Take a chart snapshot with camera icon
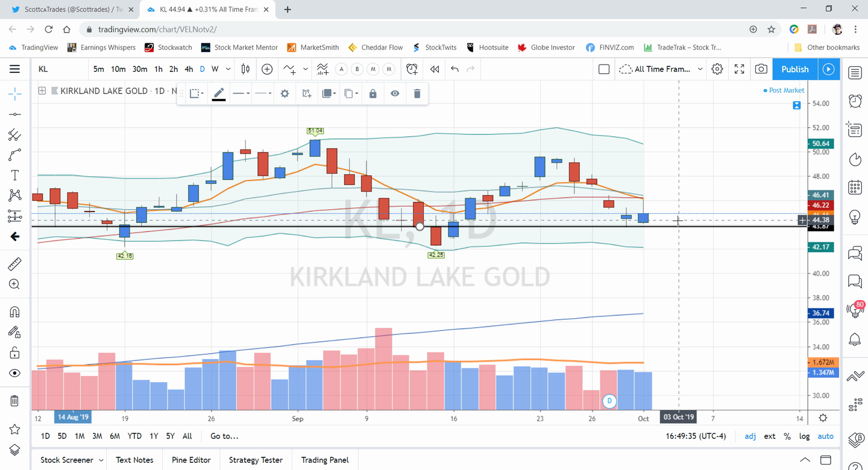This screenshot has height=470, width=868. tap(761, 69)
